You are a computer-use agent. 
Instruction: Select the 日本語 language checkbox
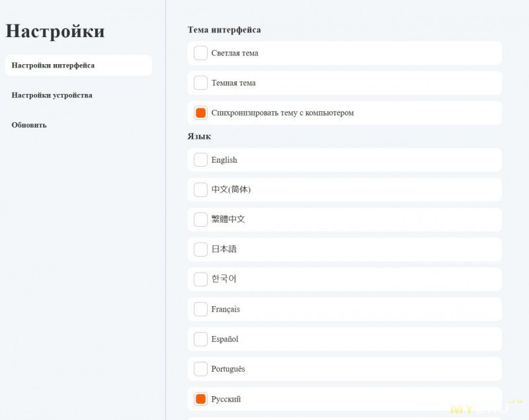tap(200, 249)
